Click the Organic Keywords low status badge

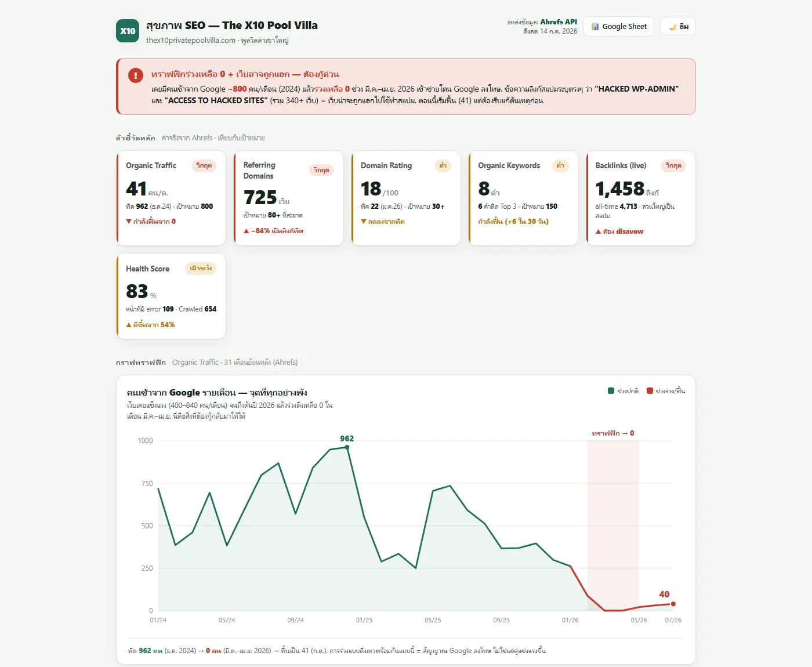click(560, 165)
